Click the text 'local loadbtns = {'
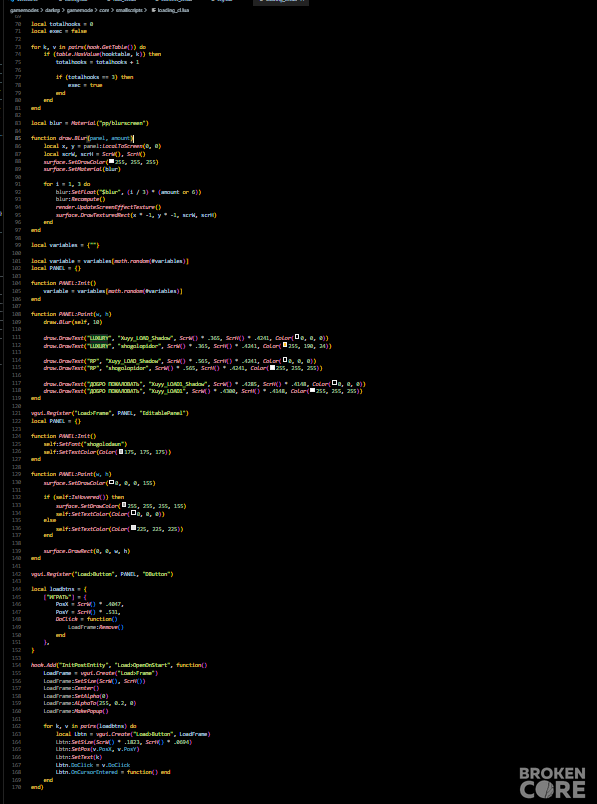 click(59, 590)
